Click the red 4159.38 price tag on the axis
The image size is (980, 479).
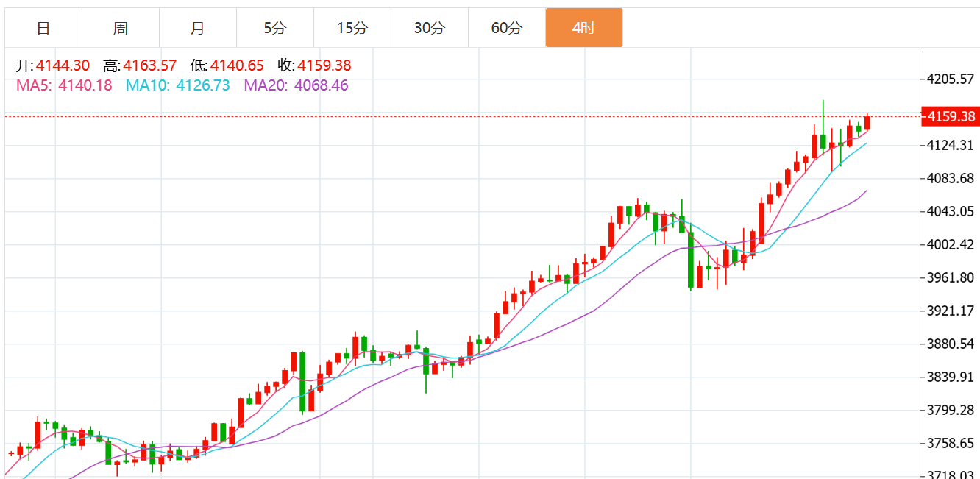click(x=951, y=116)
